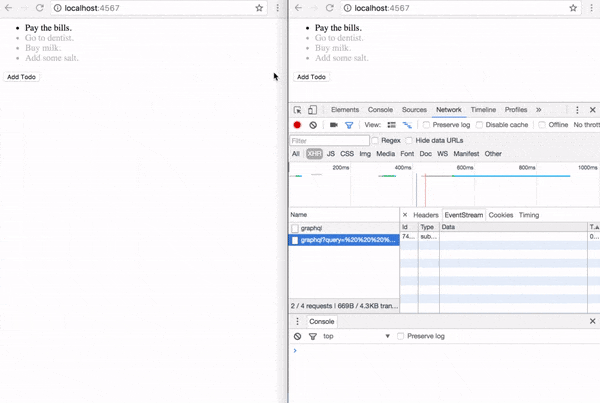Toggle the Offline checkbox
Viewport: 600px width, 403px height.
[542, 125]
